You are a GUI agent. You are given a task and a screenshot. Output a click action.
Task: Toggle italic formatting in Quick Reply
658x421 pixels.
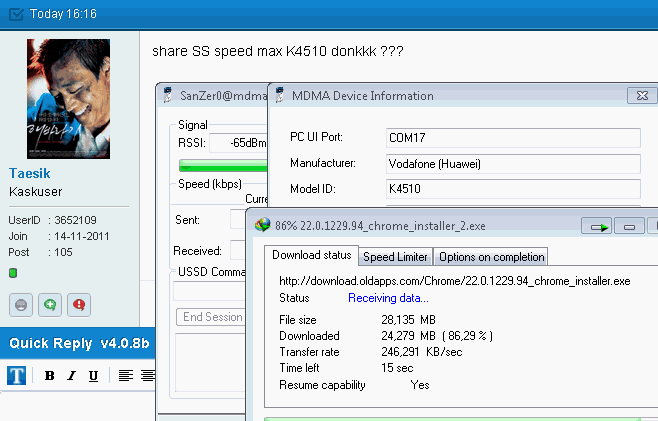pos(72,376)
